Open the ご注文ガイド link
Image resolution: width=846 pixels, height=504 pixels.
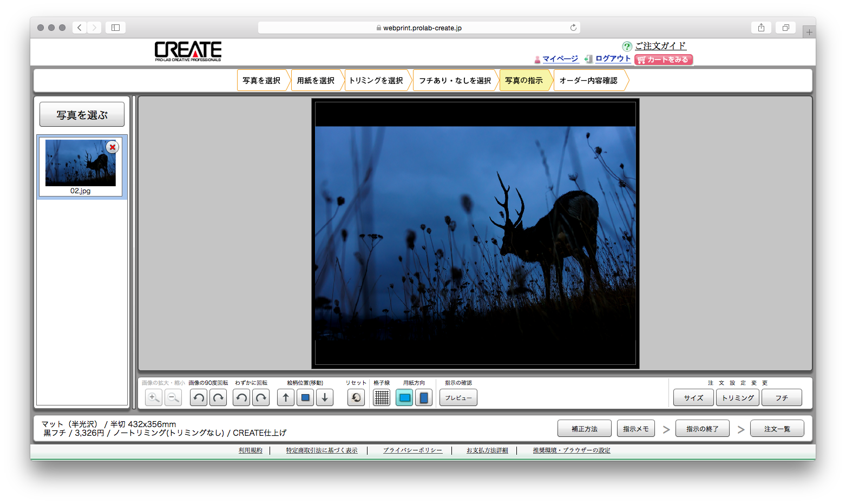pyautogui.click(x=660, y=46)
